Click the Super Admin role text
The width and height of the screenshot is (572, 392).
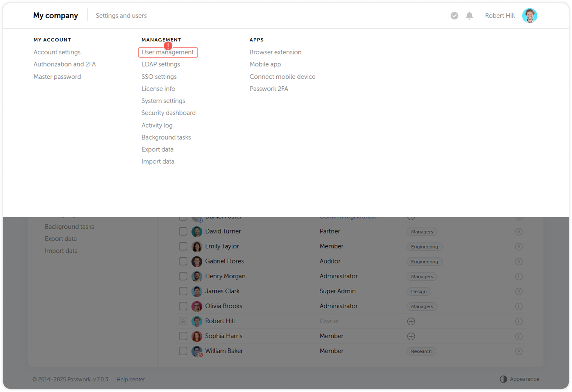[x=337, y=291]
